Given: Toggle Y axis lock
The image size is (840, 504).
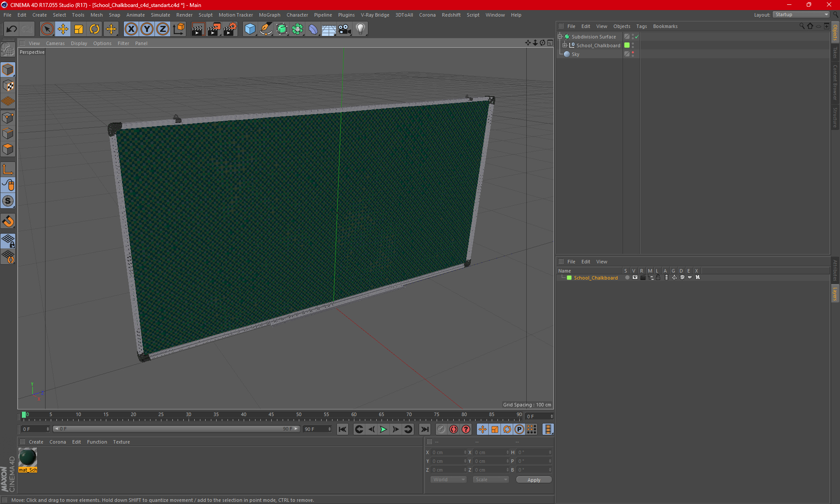Looking at the screenshot, I should [x=147, y=29].
